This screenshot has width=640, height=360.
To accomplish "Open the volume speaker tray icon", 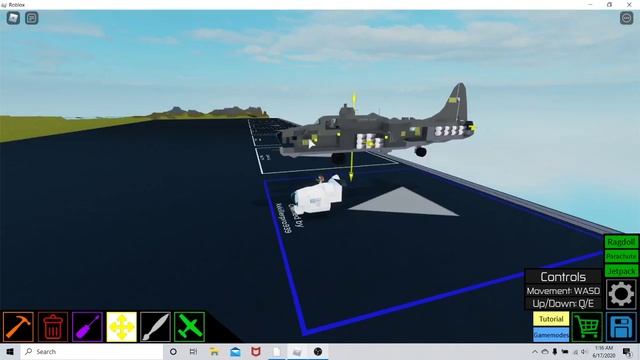I will (584, 351).
